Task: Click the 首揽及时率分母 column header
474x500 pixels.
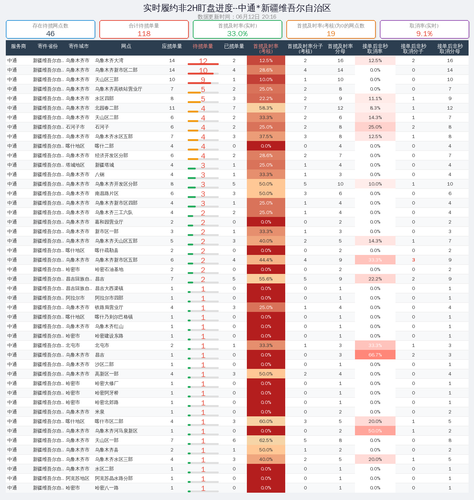Action: point(340,49)
